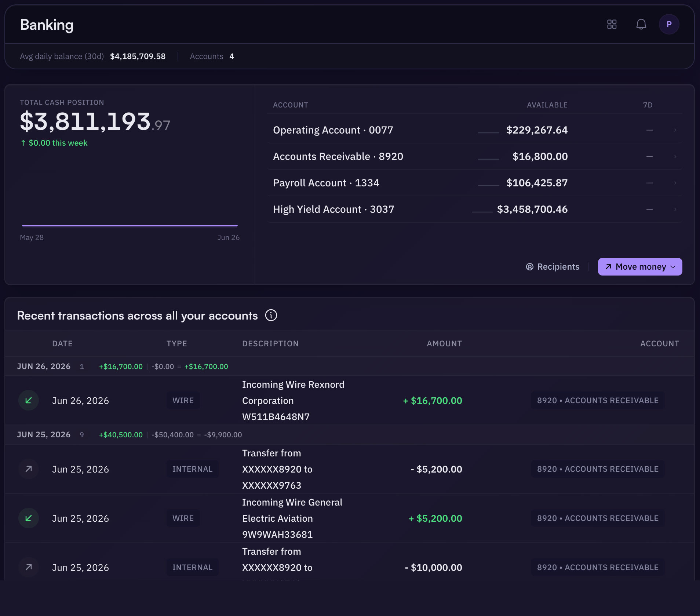Image resolution: width=700 pixels, height=616 pixels.
Task: Open Operating Account · 0077
Action: (x=333, y=130)
